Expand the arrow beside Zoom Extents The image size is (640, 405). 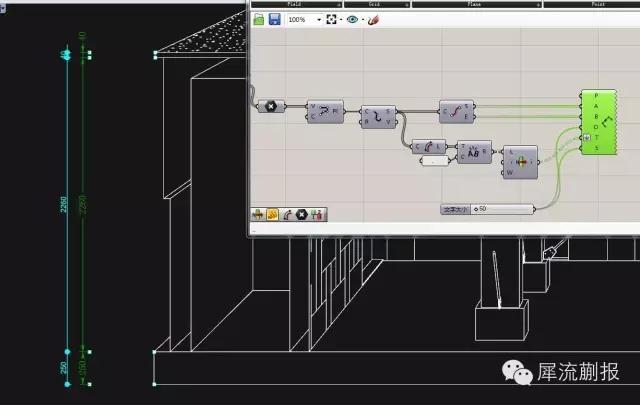341,20
